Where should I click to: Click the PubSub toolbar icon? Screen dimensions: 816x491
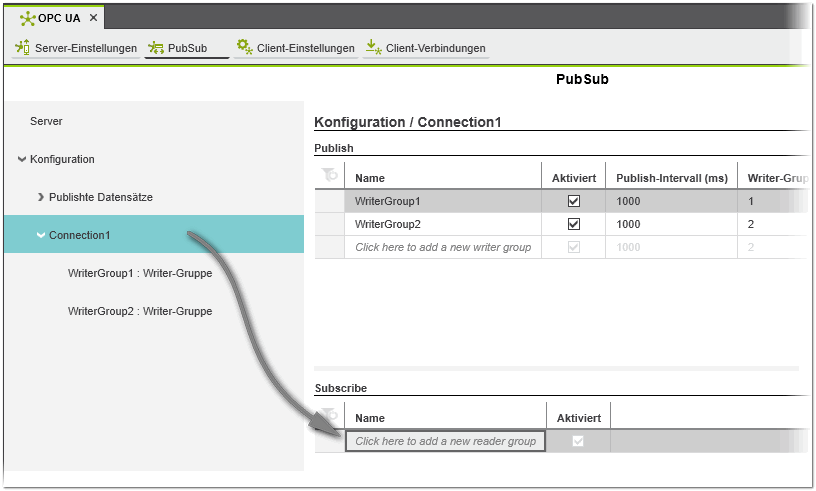tap(156, 48)
